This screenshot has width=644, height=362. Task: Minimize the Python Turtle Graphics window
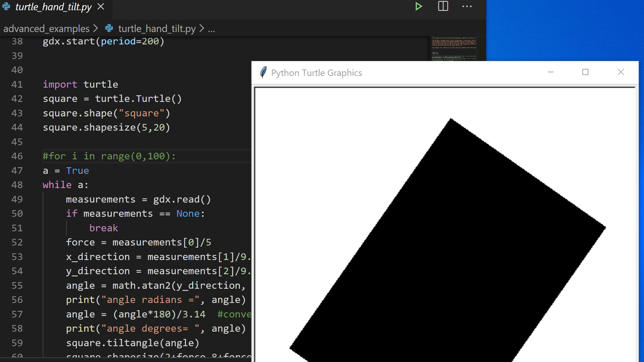pos(550,72)
